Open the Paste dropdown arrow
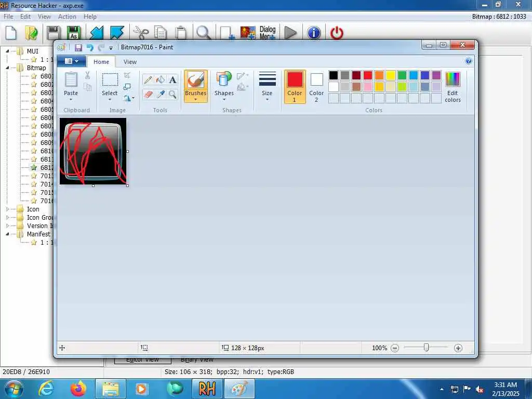This screenshot has width=532, height=399. pos(71,99)
